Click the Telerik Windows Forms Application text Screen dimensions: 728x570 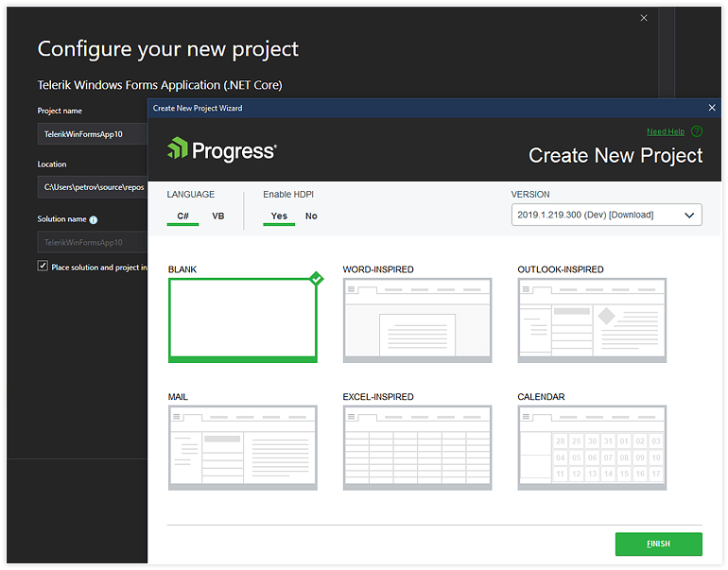click(x=160, y=85)
